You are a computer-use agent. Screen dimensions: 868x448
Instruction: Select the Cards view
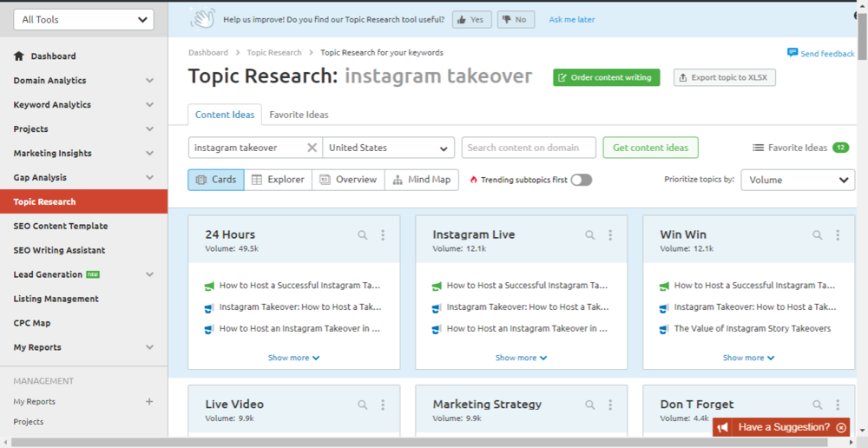click(x=216, y=180)
